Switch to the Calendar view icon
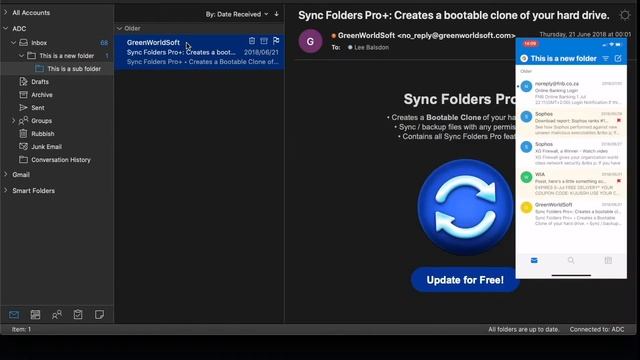Viewport: 640px width, 360px height. click(x=36, y=315)
